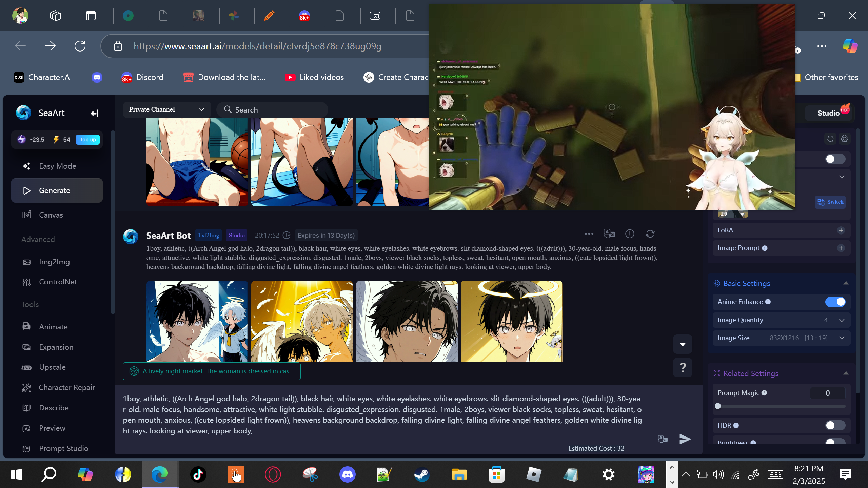This screenshot has height=488, width=868.
Task: Open the Private Channel dropdown
Action: tap(167, 109)
